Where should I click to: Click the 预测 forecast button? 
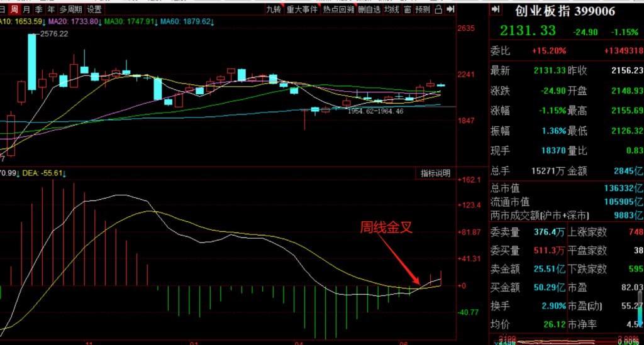click(x=422, y=9)
